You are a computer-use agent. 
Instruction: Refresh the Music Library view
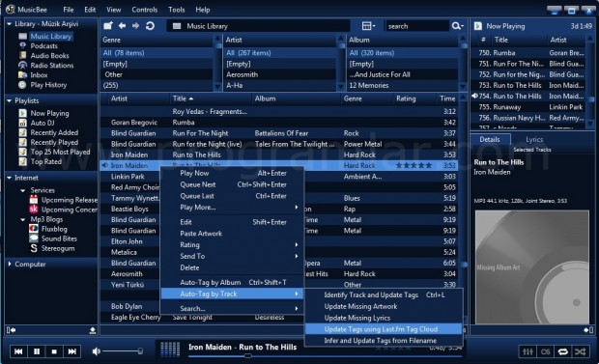click(150, 26)
